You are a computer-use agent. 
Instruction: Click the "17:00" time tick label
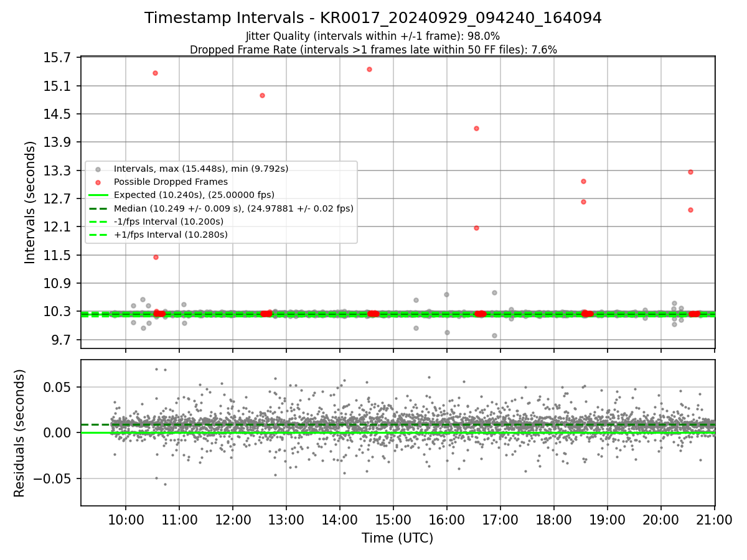500,520
